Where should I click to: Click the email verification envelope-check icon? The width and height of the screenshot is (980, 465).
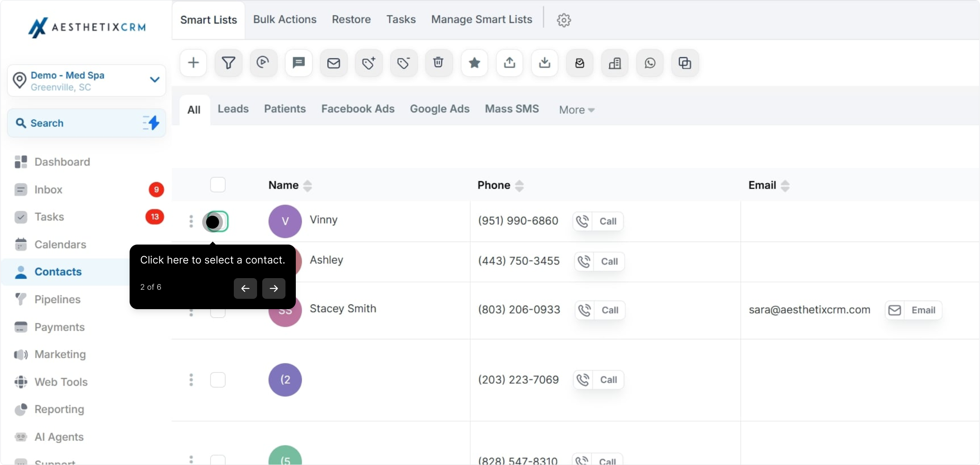580,63
